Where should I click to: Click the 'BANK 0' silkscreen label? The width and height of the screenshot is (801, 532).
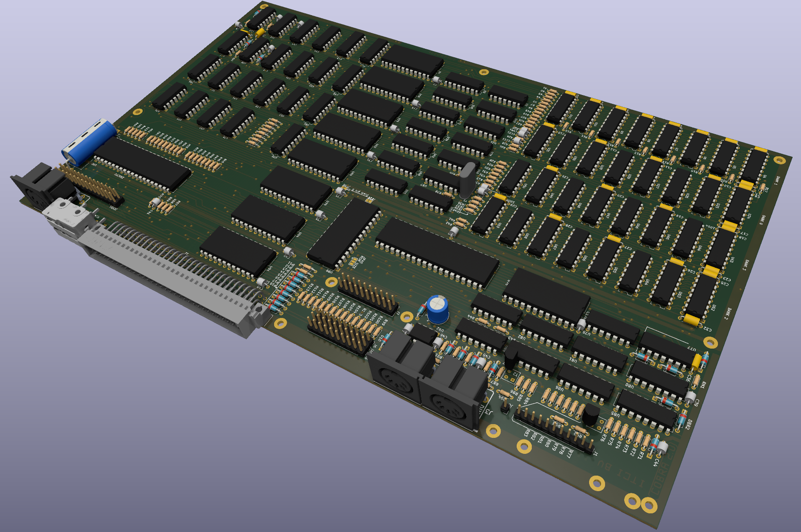pyautogui.click(x=762, y=220)
